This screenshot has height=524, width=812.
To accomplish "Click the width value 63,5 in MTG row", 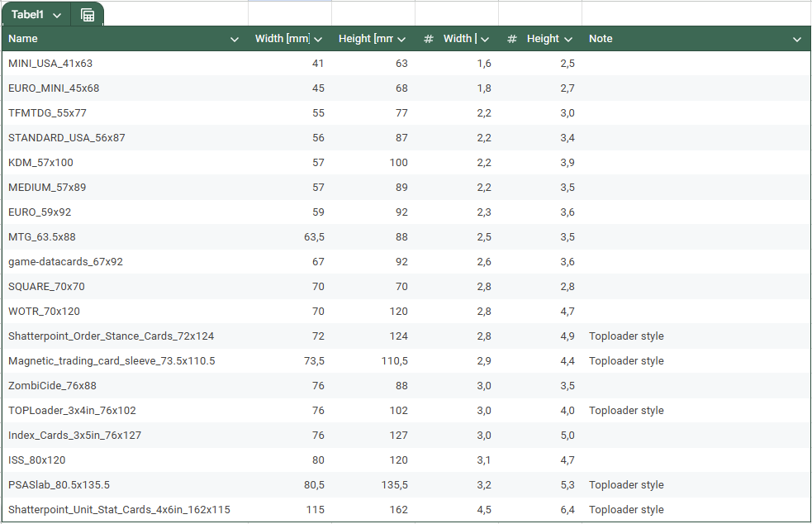I will pyautogui.click(x=315, y=237).
